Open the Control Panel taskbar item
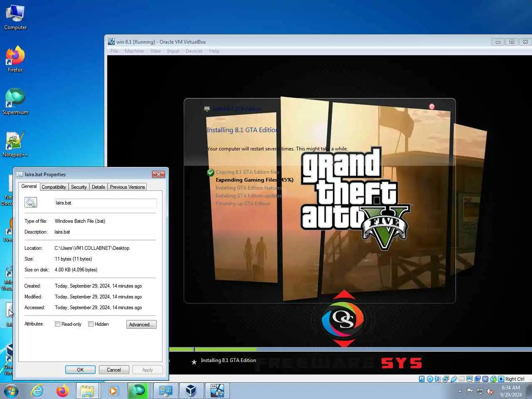The image size is (532, 399). coord(165,391)
